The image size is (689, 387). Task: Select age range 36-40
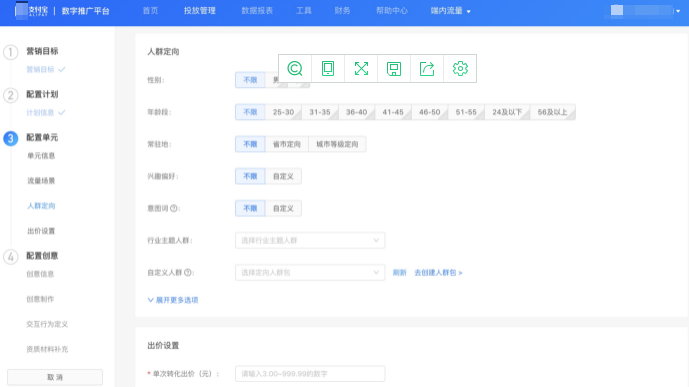pyautogui.click(x=356, y=112)
